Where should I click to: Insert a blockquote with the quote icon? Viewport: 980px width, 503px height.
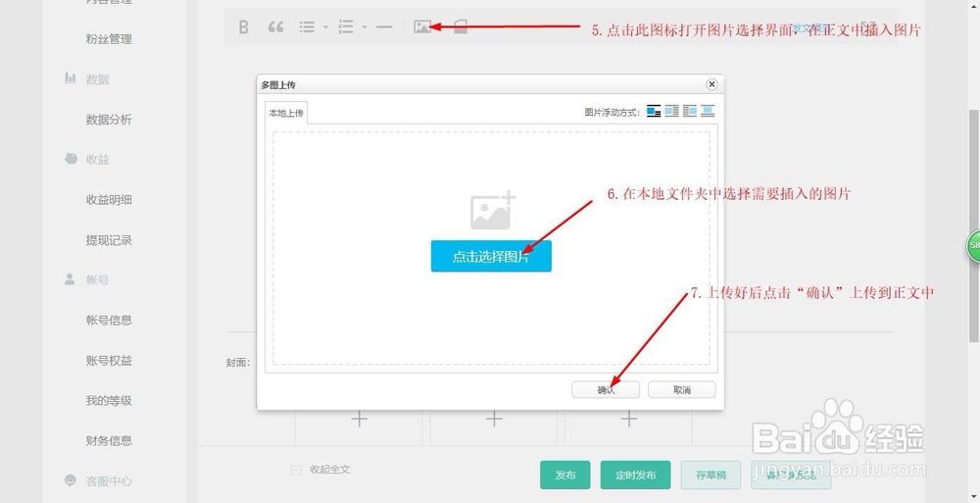[x=275, y=26]
